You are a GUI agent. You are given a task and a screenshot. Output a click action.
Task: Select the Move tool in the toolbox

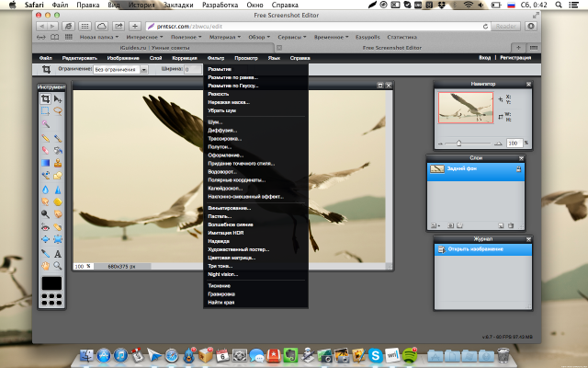(x=58, y=98)
